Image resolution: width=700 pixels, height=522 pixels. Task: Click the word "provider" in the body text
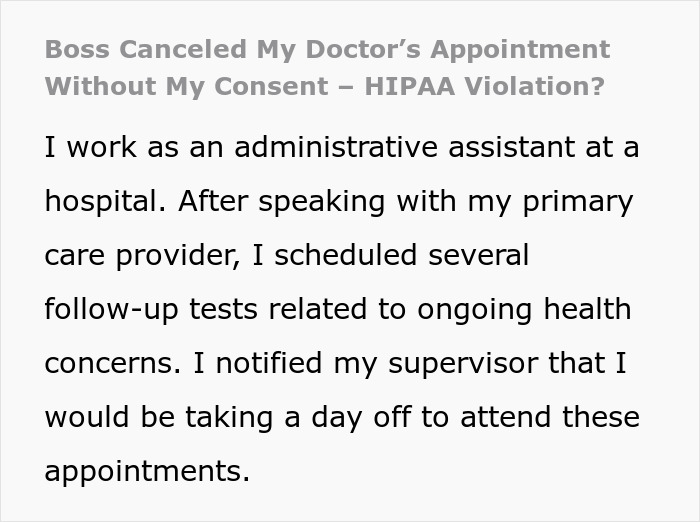point(175,255)
